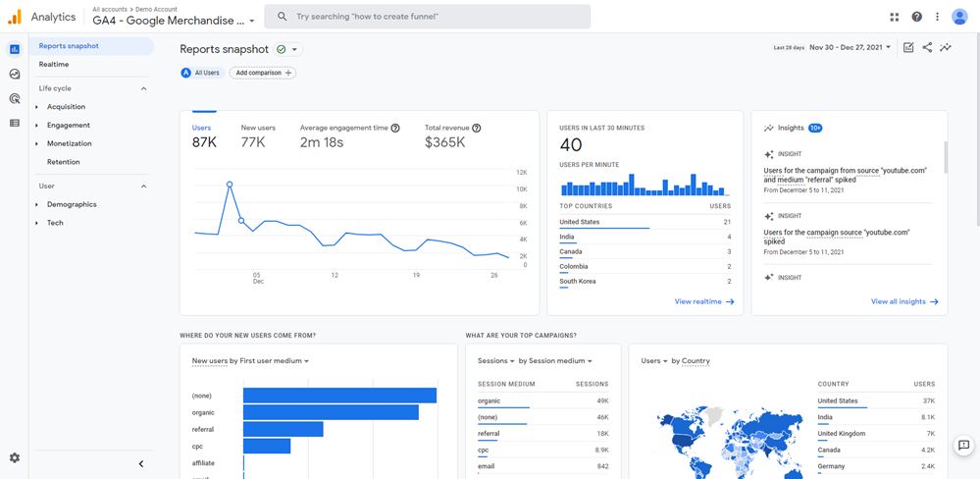Viewport: 980px width, 479px height.
Task: Expand the Demographics tree item
Action: pos(37,204)
